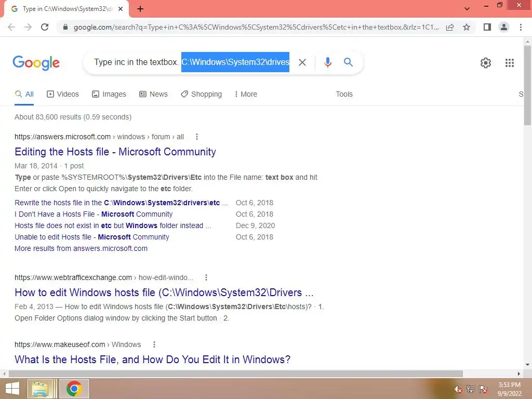This screenshot has height=399, width=532.
Task: Open the taskbar clock showing 3:53 PM
Action: [x=509, y=389]
